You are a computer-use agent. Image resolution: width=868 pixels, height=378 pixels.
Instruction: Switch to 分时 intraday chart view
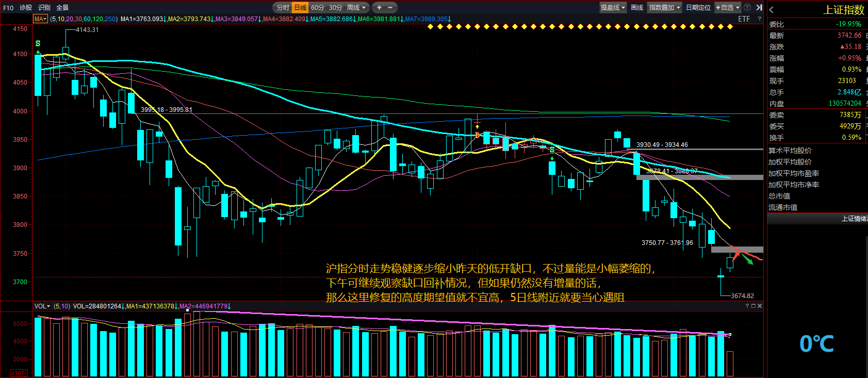click(283, 7)
